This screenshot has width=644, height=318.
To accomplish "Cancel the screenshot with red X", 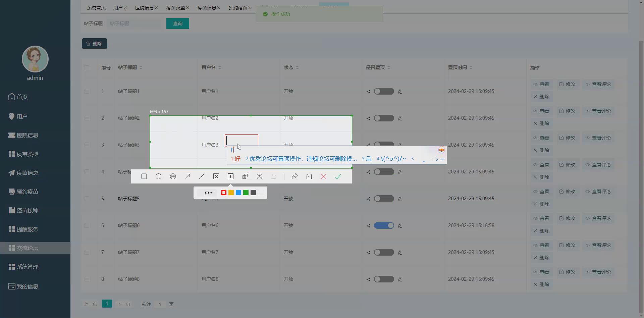I will click(x=323, y=176).
